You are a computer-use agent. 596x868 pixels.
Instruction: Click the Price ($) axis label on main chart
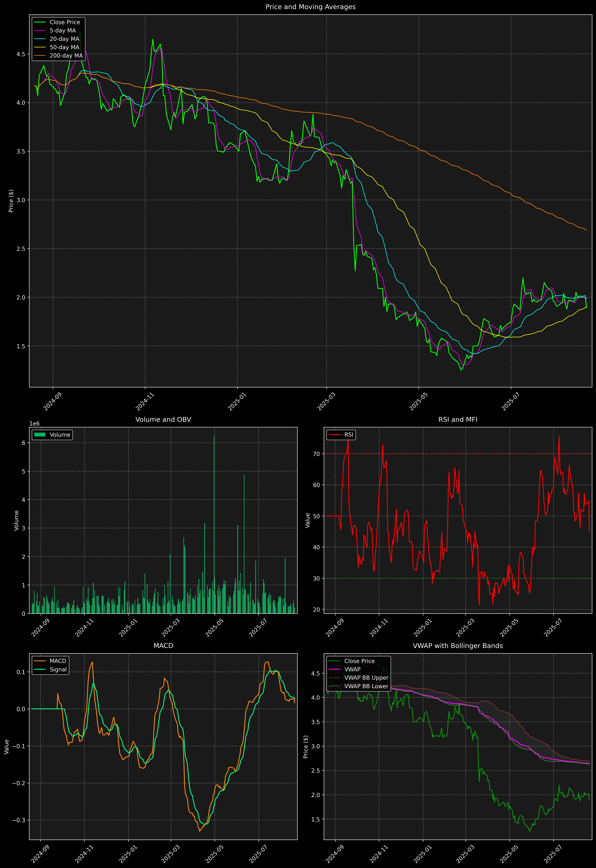11,201
